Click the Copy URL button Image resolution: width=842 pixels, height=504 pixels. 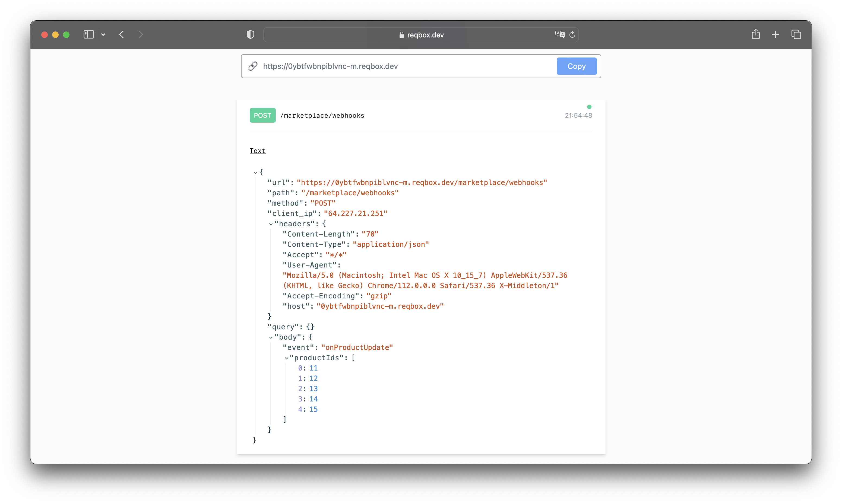point(576,66)
